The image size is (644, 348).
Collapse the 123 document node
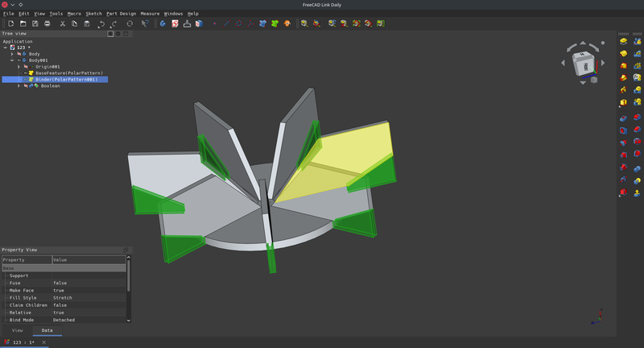(6, 48)
